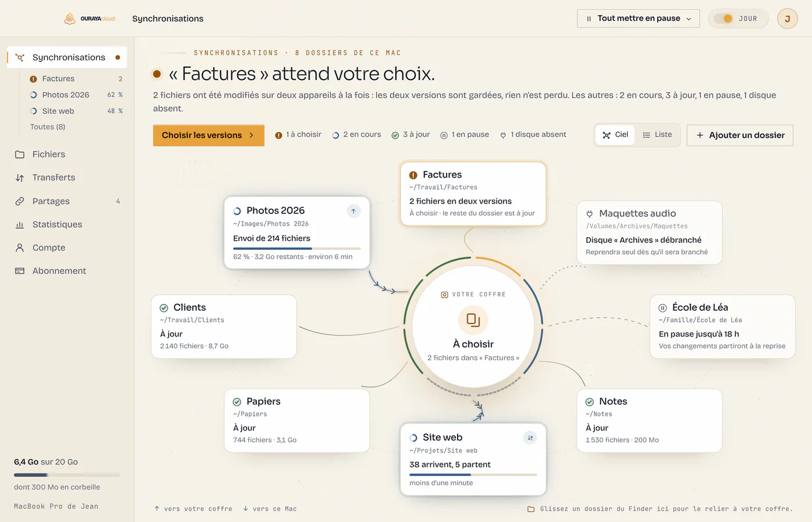
Task: Select Factures in the sidebar sublist
Action: [x=77, y=79]
